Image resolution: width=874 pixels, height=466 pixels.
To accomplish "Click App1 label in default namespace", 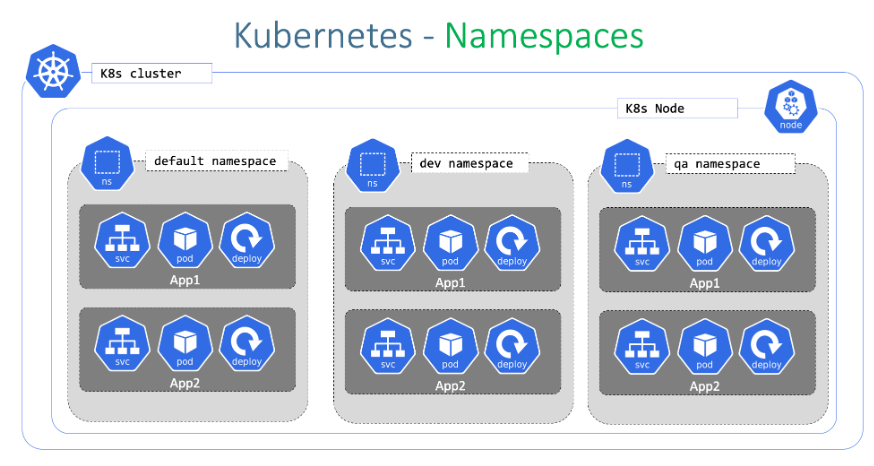I will [x=185, y=280].
